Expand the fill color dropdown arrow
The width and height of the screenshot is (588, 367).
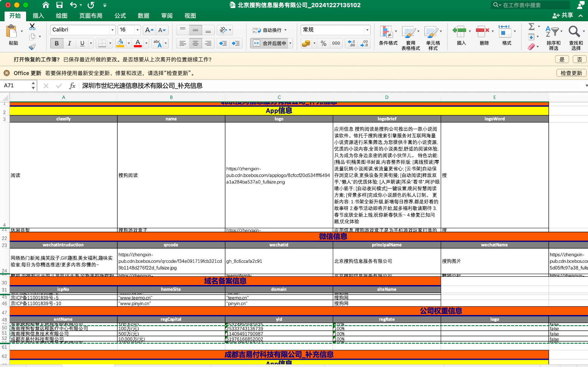[129, 43]
